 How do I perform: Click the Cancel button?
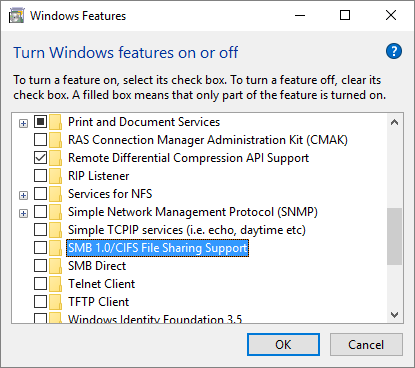(366, 345)
